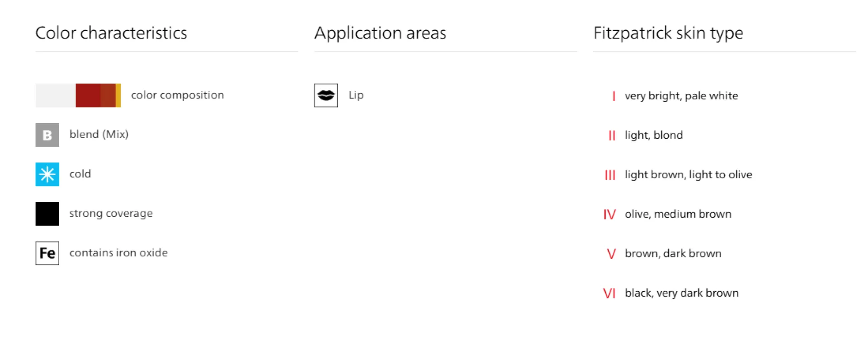Click the Application areas heading
The image size is (868, 344).
[380, 33]
